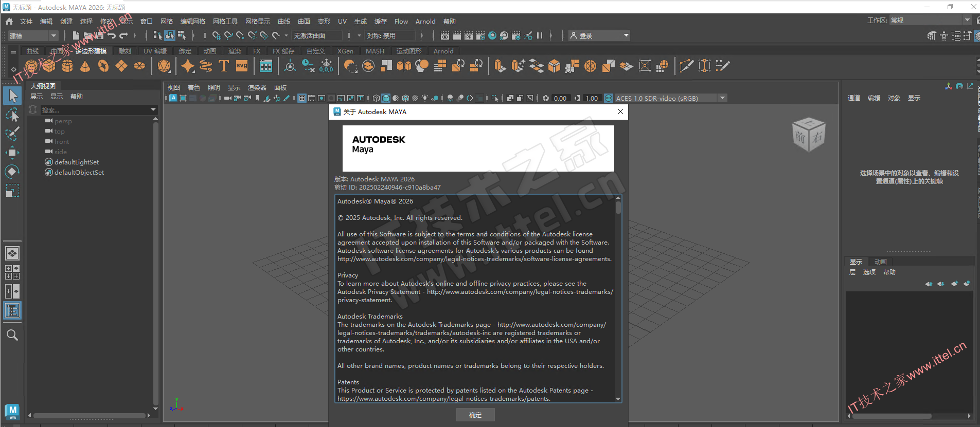Toggle select by object type mode
Image resolution: width=980 pixels, height=427 pixels.
pos(170,35)
